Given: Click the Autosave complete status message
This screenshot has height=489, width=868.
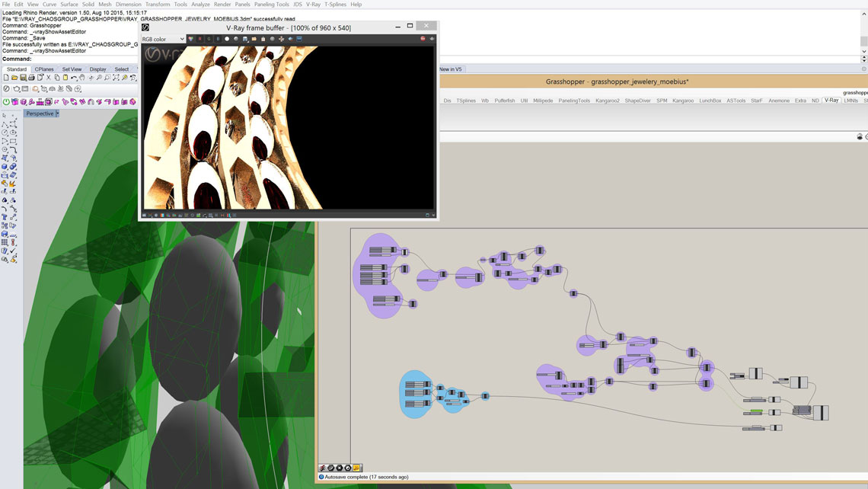Looking at the screenshot, I should (366, 477).
